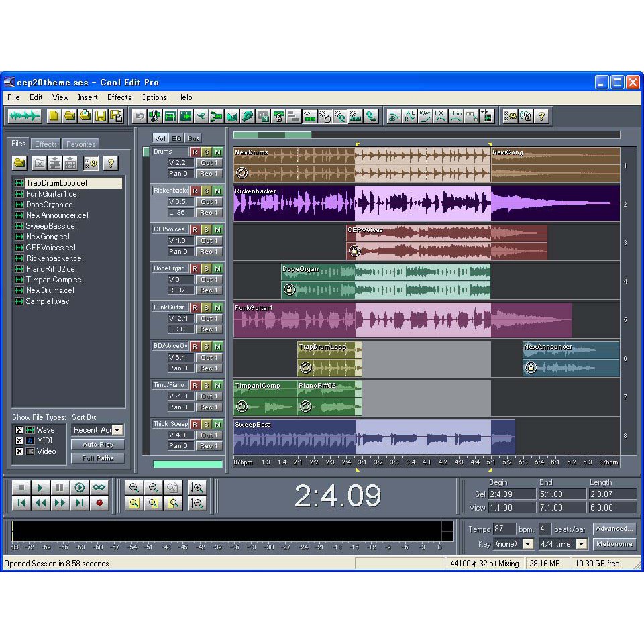Click the question mark icon on the main toolbar

[541, 116]
